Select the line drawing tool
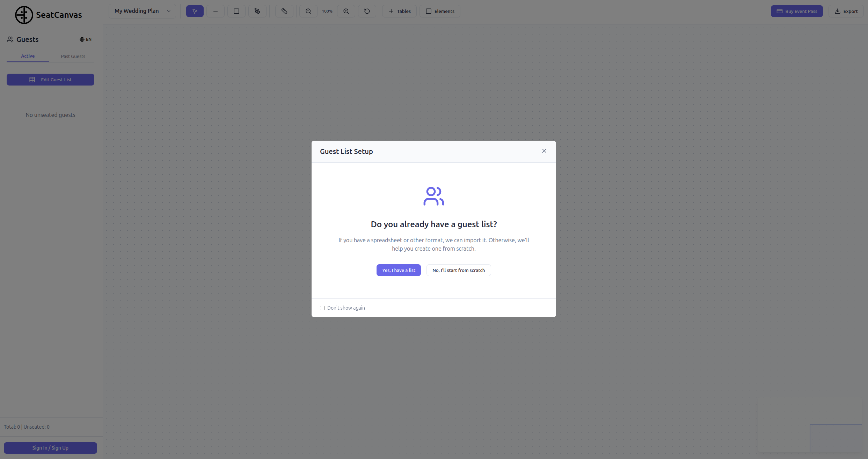Viewport: 868px width, 459px height. pyautogui.click(x=216, y=11)
